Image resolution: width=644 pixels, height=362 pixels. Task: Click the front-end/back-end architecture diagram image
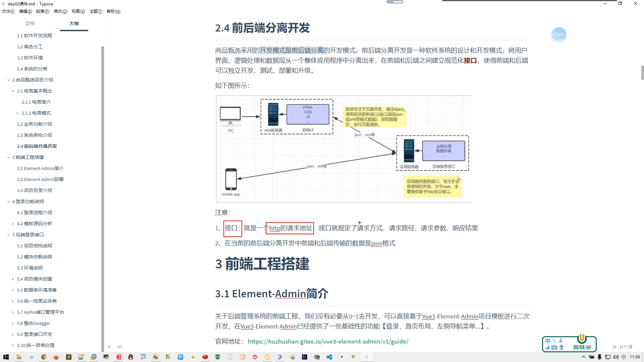pyautogui.click(x=344, y=149)
